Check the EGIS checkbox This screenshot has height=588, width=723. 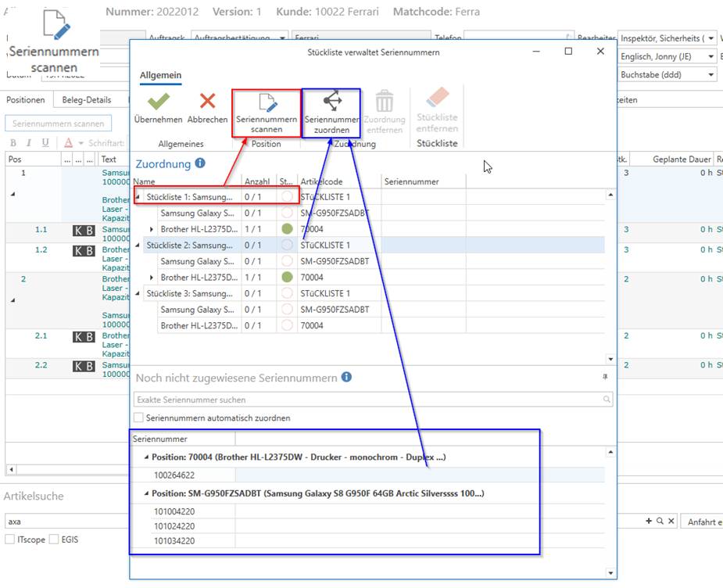[x=54, y=540]
